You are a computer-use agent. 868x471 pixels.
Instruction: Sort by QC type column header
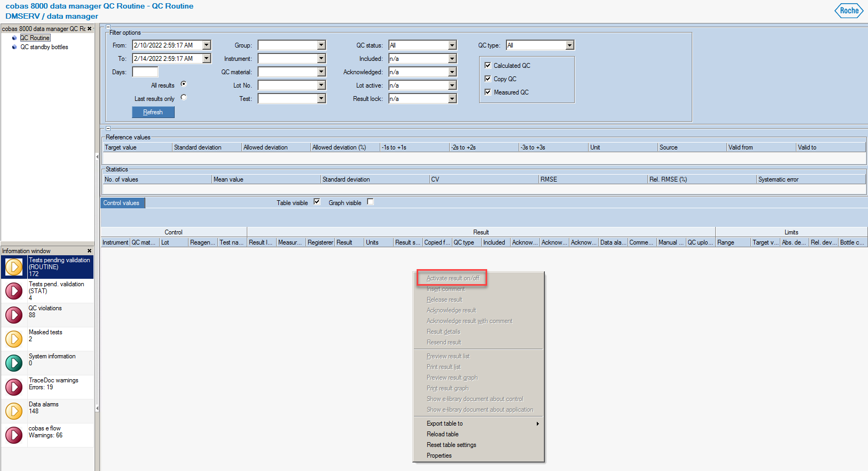[x=466, y=242]
